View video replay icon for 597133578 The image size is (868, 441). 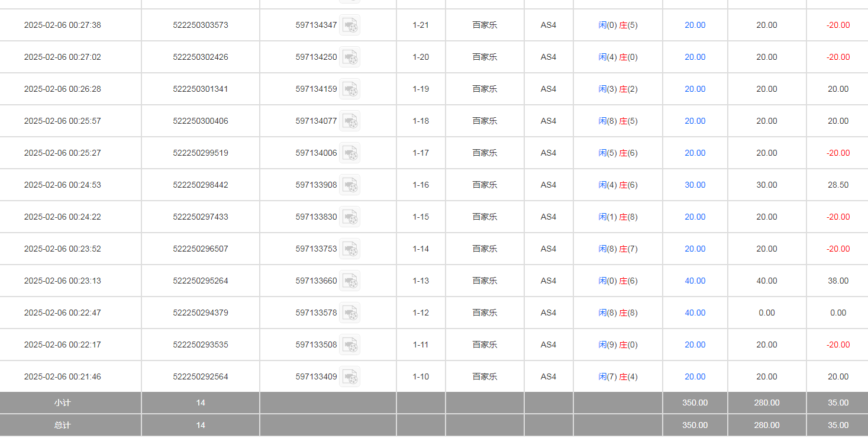pyautogui.click(x=350, y=313)
